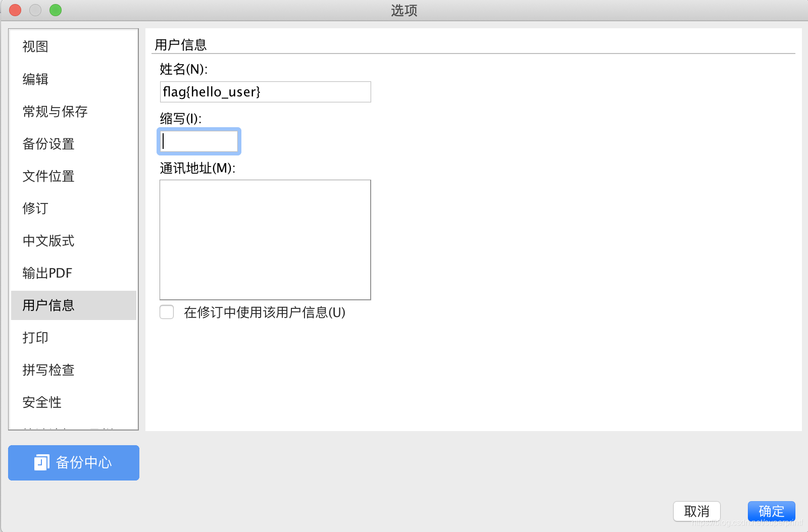Select 文件位置 in the options list
This screenshot has height=532, width=808.
coord(74,176)
